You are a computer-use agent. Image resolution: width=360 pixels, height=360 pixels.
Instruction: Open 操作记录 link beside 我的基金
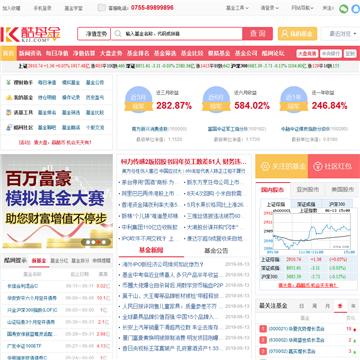click(x=71, y=98)
